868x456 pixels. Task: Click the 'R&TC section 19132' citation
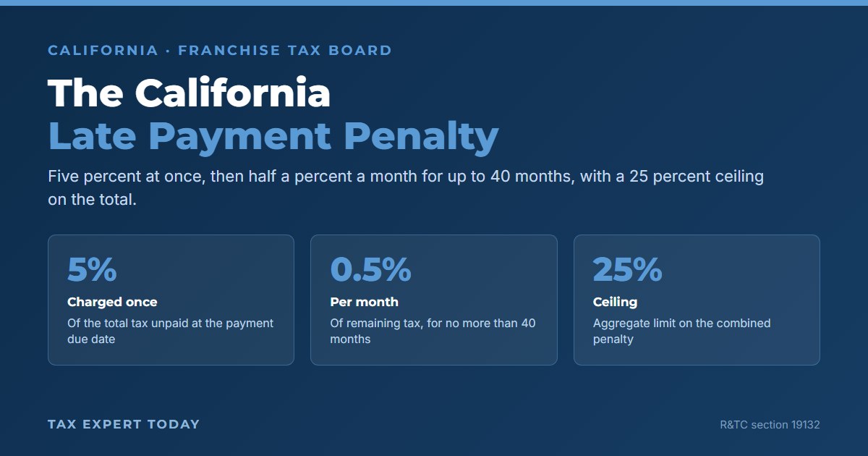point(770,425)
